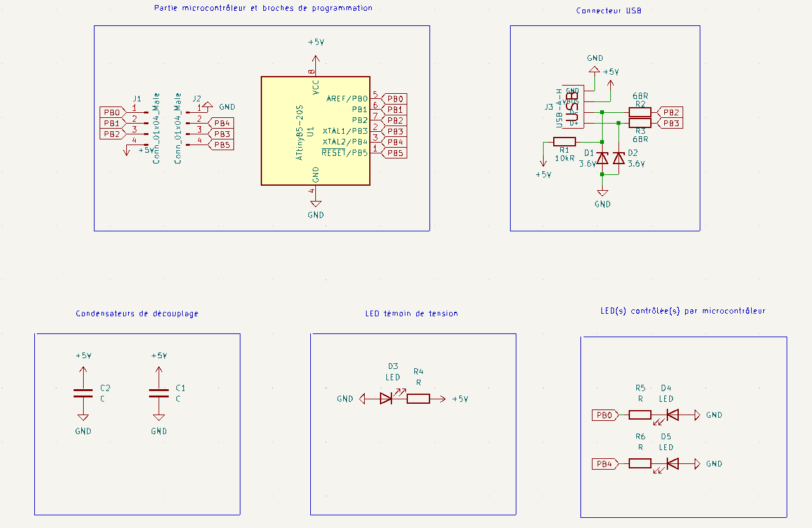Select the PB1 label at U1 pin 6

395,110
